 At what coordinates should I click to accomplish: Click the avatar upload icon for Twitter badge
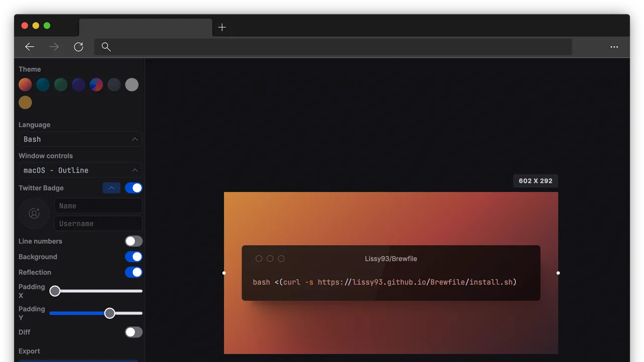click(34, 213)
